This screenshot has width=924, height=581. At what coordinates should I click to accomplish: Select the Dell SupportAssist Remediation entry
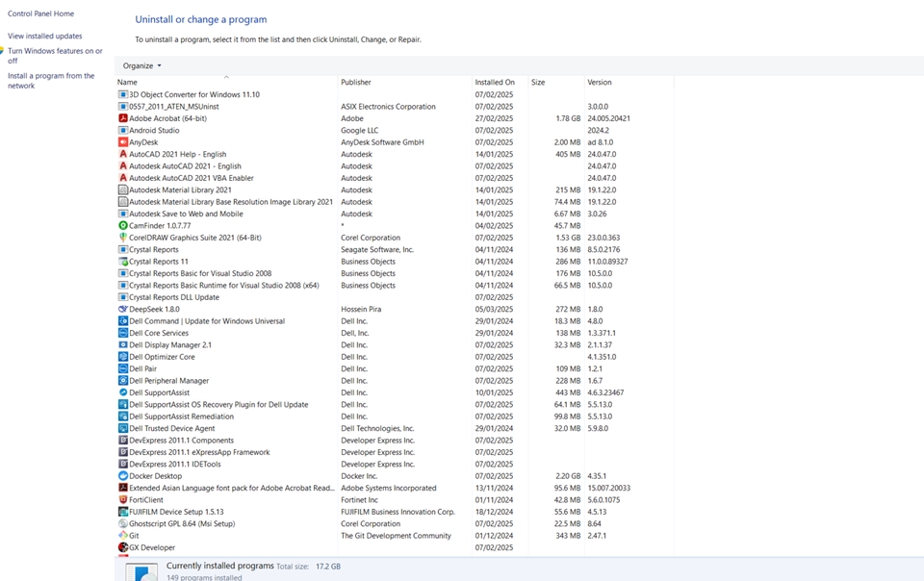click(x=182, y=417)
